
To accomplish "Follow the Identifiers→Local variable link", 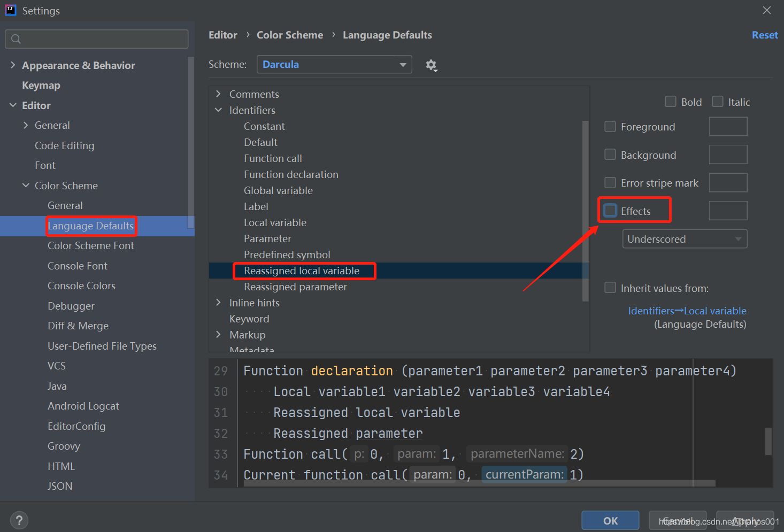I will [x=687, y=311].
